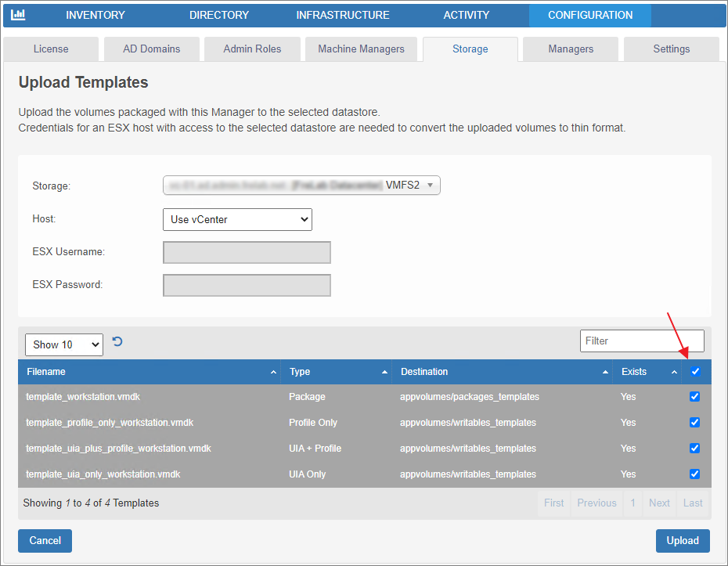
Task: Switch to the AD Domains tab
Action: click(x=151, y=49)
